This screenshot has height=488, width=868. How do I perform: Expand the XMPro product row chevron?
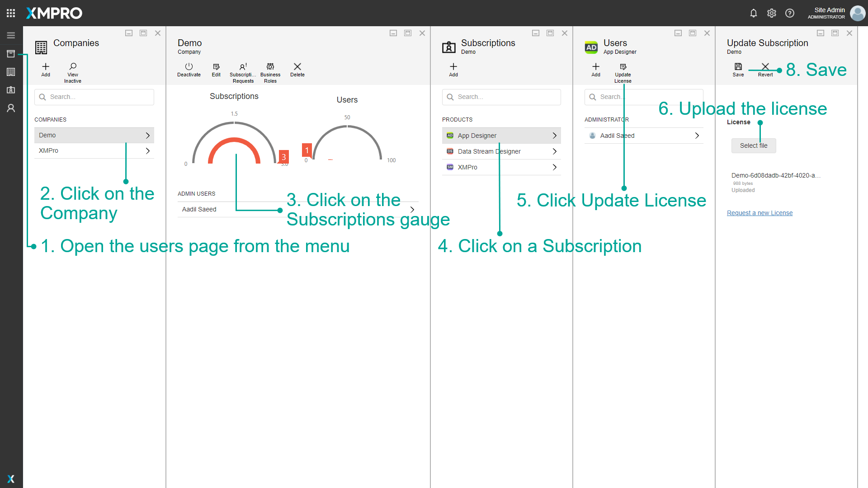point(555,167)
